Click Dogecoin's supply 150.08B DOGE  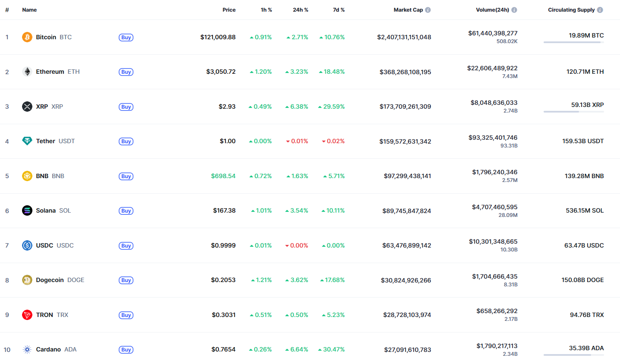click(583, 280)
